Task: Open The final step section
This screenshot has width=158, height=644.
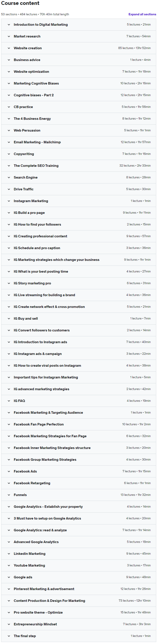Action: click(79, 636)
